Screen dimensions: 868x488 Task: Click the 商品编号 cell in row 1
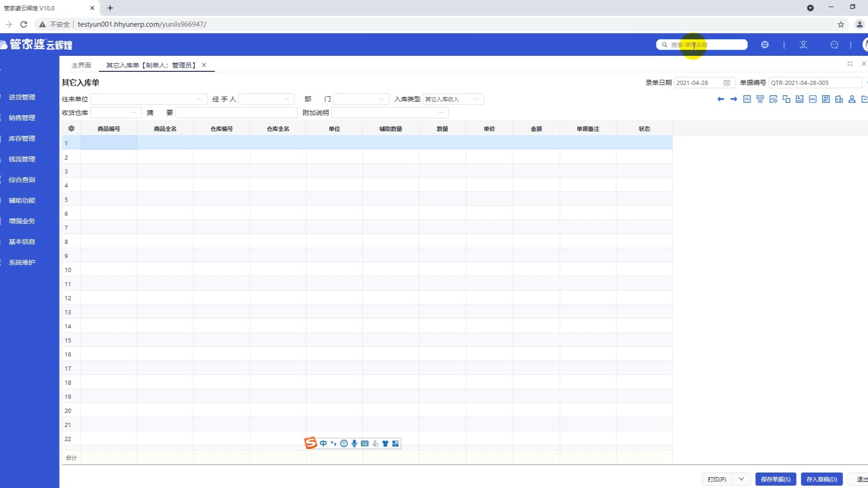tap(109, 143)
